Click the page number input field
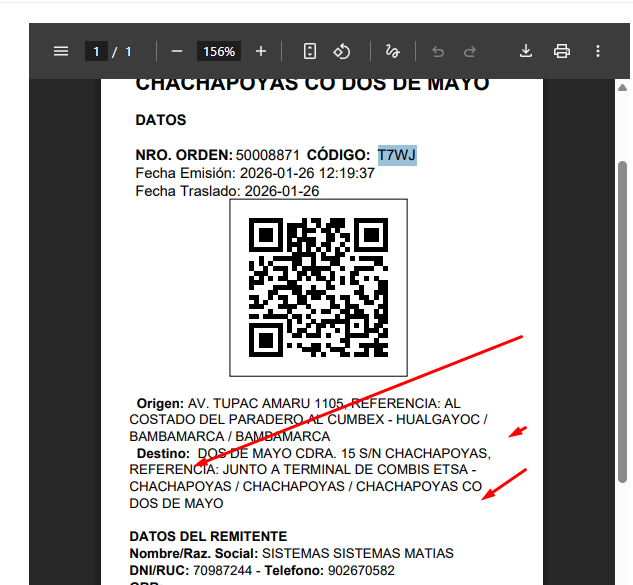Image resolution: width=633 pixels, height=585 pixels. click(96, 51)
